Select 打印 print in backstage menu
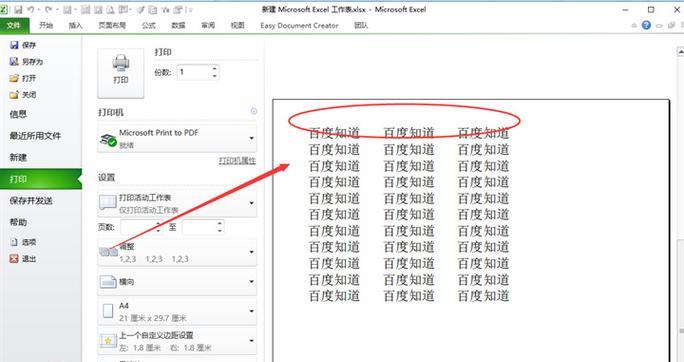This screenshot has width=684, height=362. pos(41,179)
